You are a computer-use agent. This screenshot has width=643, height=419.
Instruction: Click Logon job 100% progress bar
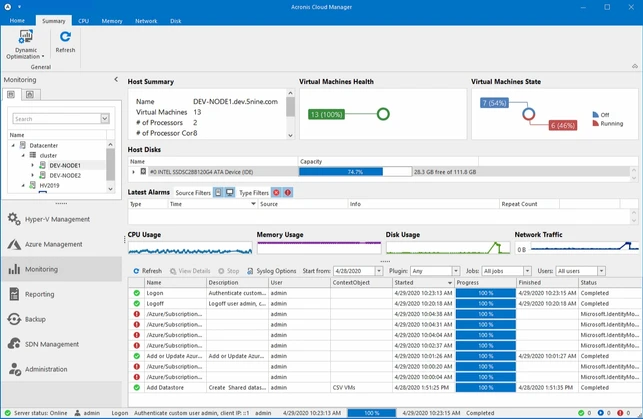[486, 293]
